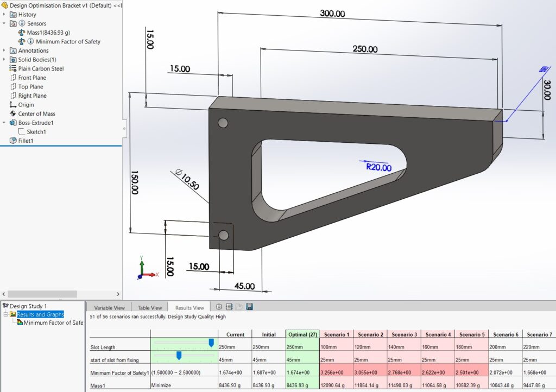
Task: Select the Plain Carbon Steel material
Action: click(x=41, y=68)
